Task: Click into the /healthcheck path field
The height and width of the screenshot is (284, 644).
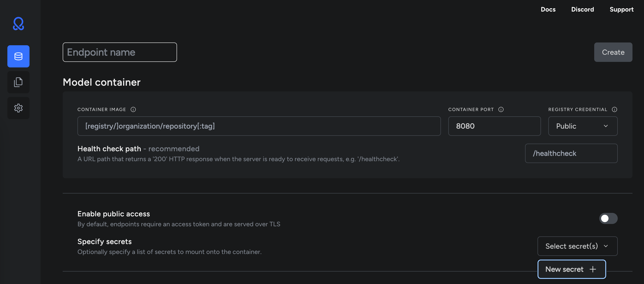Action: click(x=571, y=153)
